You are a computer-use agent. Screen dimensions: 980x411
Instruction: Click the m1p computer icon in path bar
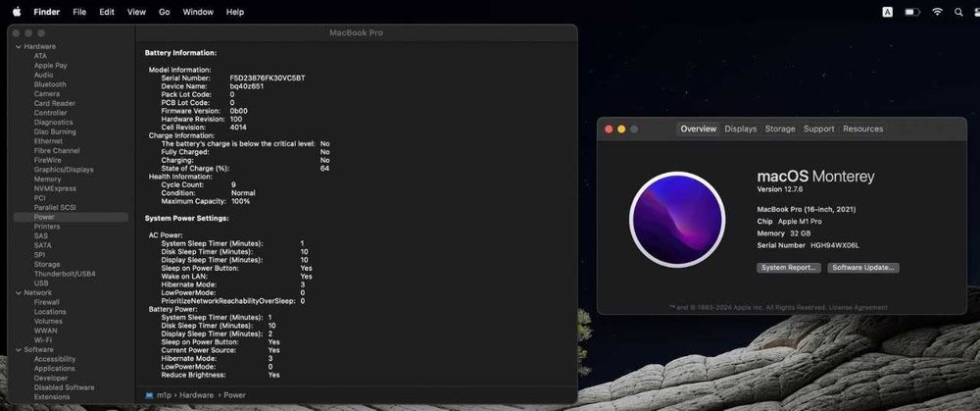[x=149, y=395]
